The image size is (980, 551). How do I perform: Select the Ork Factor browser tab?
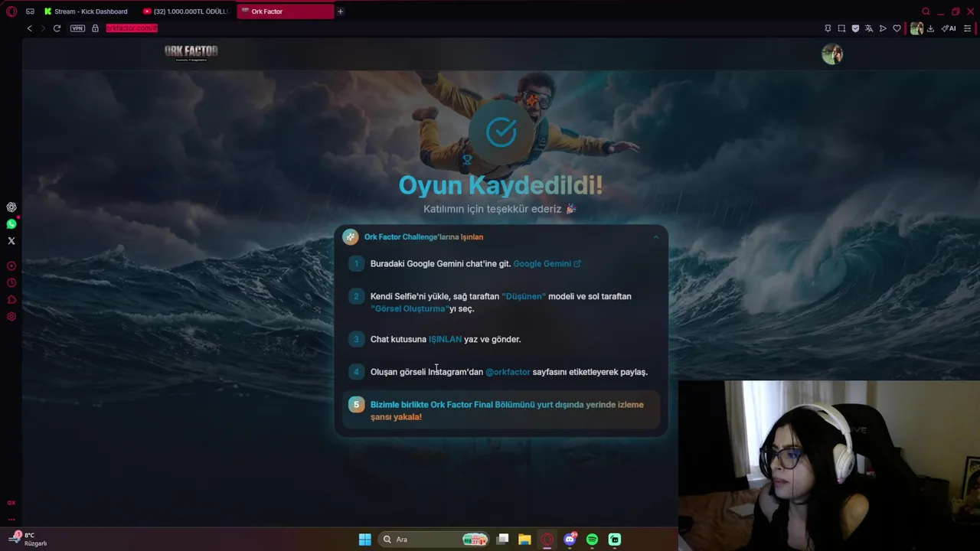click(x=285, y=11)
